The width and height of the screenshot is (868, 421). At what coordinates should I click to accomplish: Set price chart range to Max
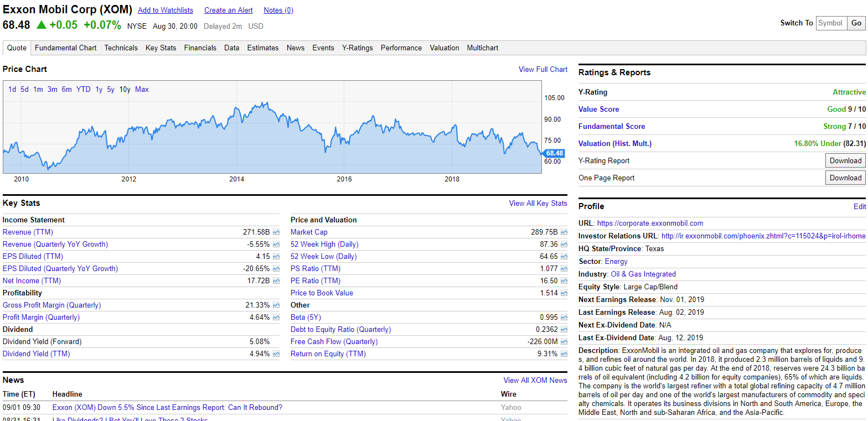click(x=142, y=90)
